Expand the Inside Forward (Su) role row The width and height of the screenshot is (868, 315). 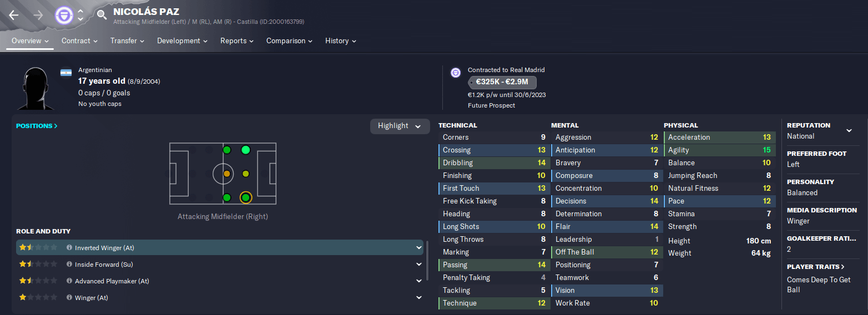click(x=419, y=265)
